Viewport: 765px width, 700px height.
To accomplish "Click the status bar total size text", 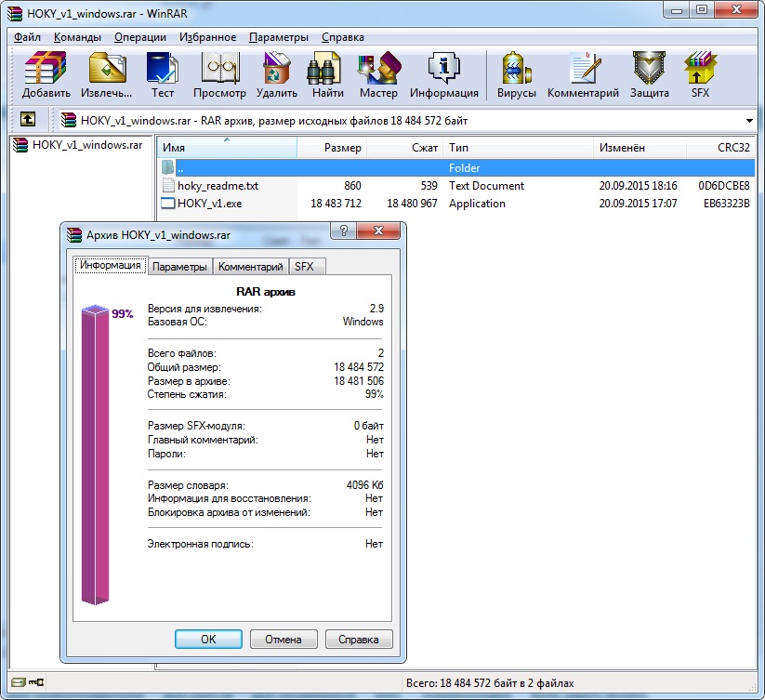I will pyautogui.click(x=490, y=683).
